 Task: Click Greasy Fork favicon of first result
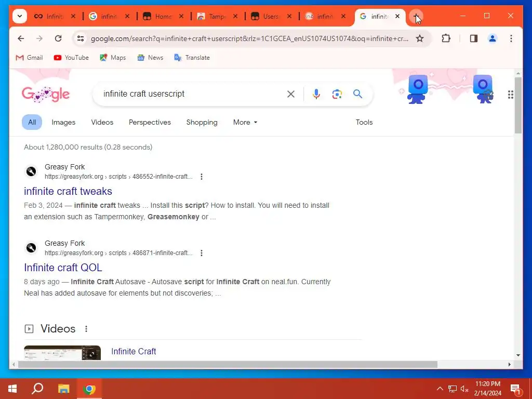pyautogui.click(x=31, y=171)
